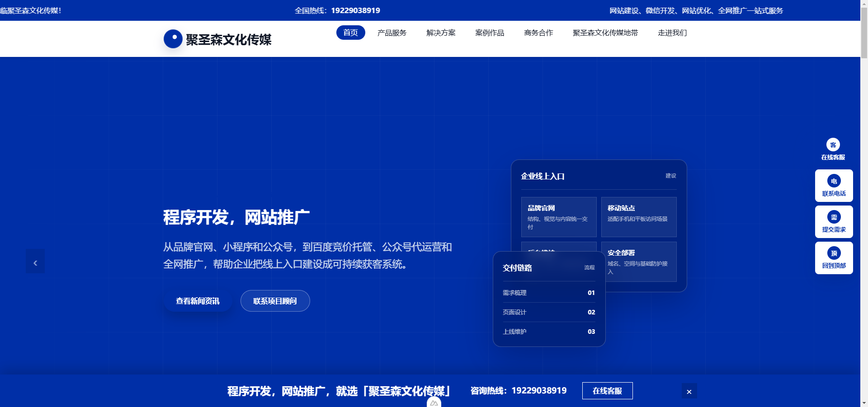Select the 首页 nav tab

click(x=351, y=33)
